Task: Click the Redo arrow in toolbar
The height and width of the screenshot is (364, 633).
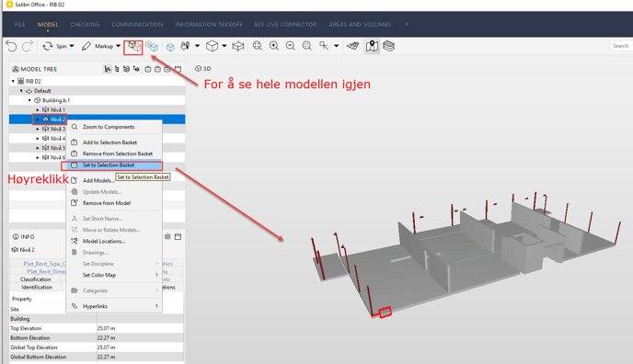Action: tap(27, 46)
